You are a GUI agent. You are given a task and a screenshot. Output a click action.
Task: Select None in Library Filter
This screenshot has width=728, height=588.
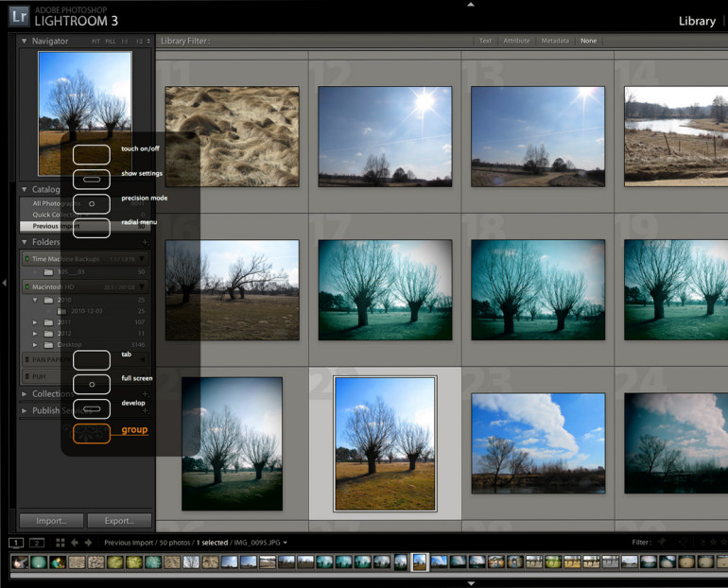click(x=588, y=41)
